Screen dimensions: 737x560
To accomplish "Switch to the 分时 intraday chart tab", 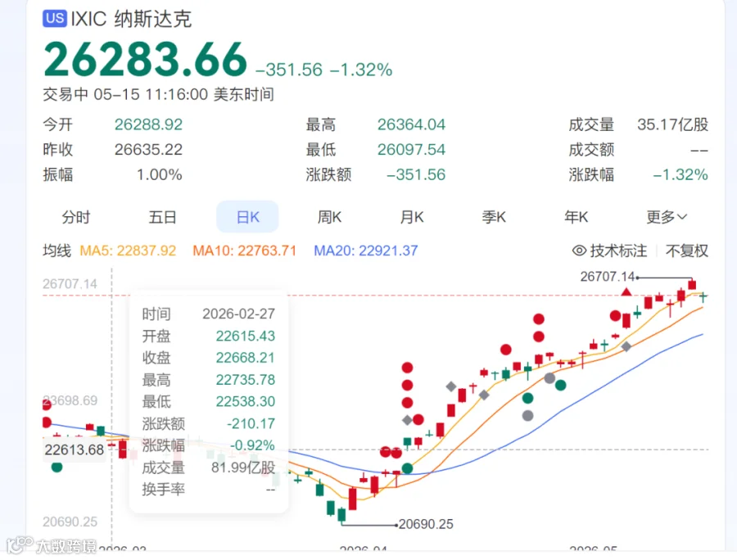I will coord(75,217).
